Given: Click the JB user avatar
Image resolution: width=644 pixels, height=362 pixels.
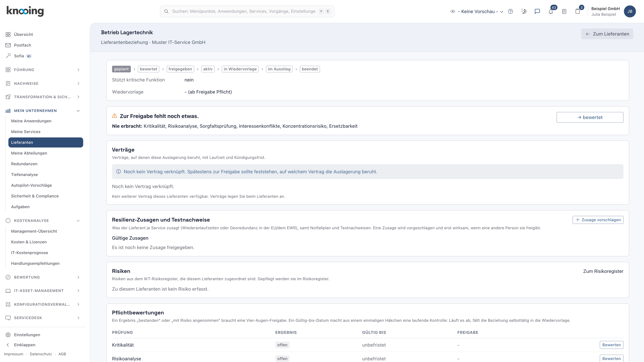Looking at the screenshot, I should coord(630,12).
